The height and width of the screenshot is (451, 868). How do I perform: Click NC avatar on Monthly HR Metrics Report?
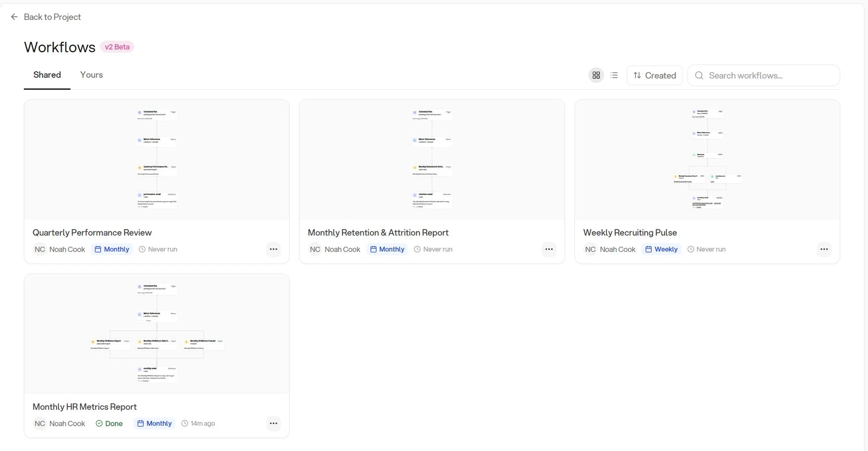tap(40, 423)
